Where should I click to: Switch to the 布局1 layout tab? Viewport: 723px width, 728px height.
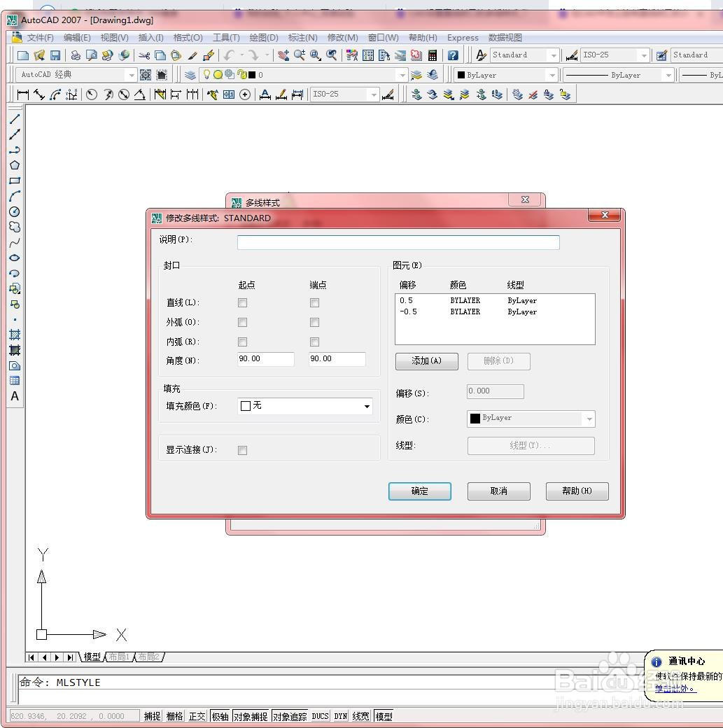(119, 657)
